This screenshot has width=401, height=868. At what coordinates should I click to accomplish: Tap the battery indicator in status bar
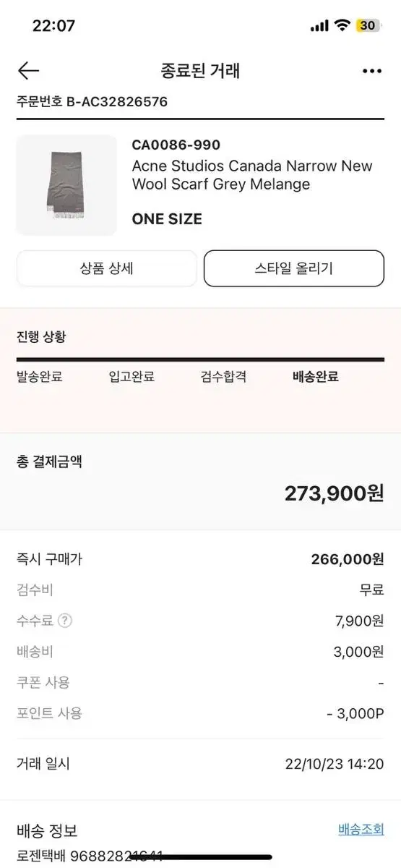tap(368, 25)
